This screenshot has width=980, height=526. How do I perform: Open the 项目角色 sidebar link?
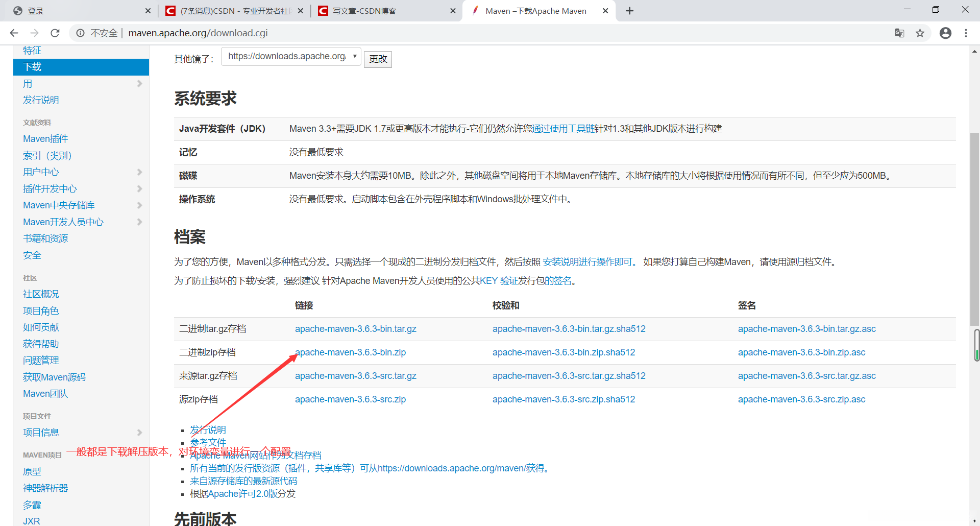pos(41,311)
